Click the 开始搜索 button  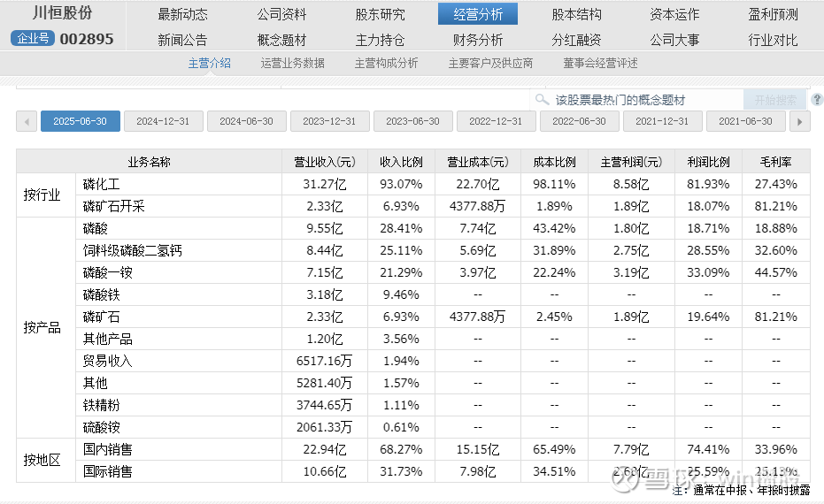tap(774, 100)
